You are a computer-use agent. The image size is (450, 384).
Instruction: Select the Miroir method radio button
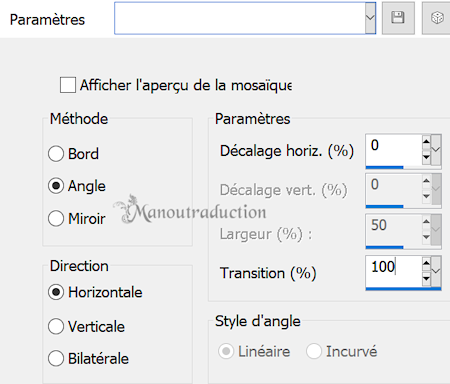(56, 219)
